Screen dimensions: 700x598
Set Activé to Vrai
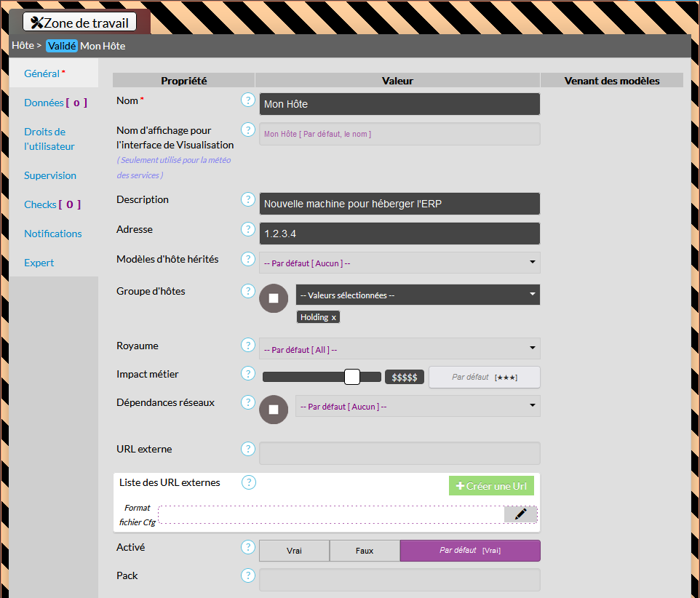pyautogui.click(x=294, y=551)
